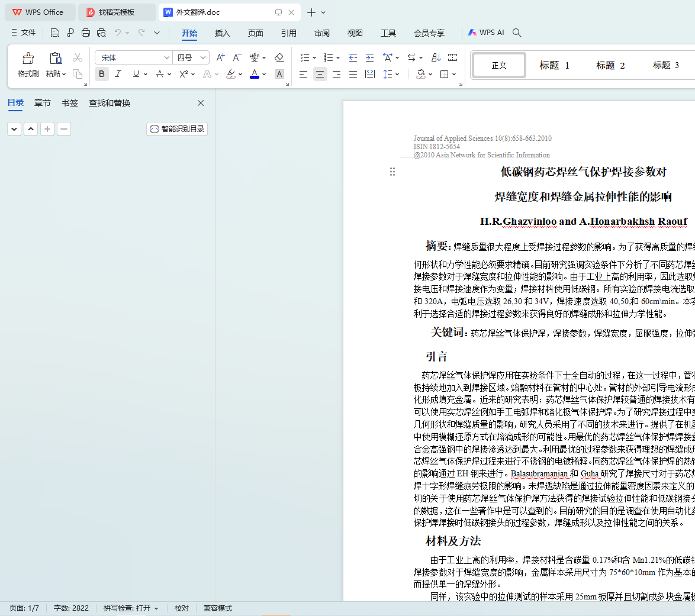
Task: Open the 章节 tab in navigation pane
Action: tap(43, 103)
